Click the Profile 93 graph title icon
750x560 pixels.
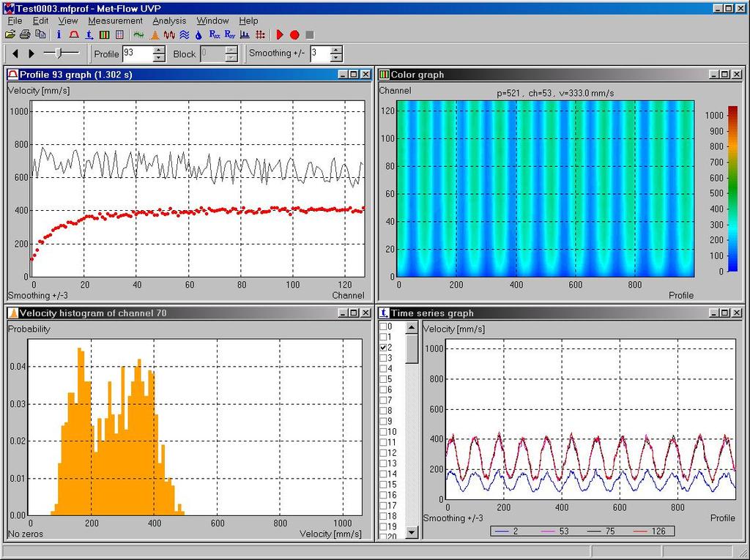(13, 75)
